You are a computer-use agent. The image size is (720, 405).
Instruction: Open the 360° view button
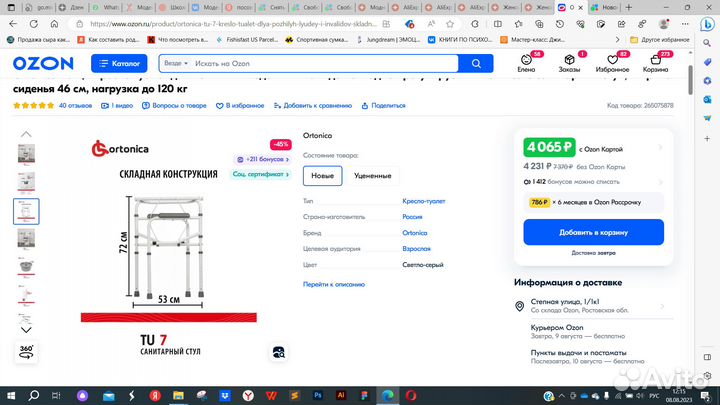pos(26,352)
